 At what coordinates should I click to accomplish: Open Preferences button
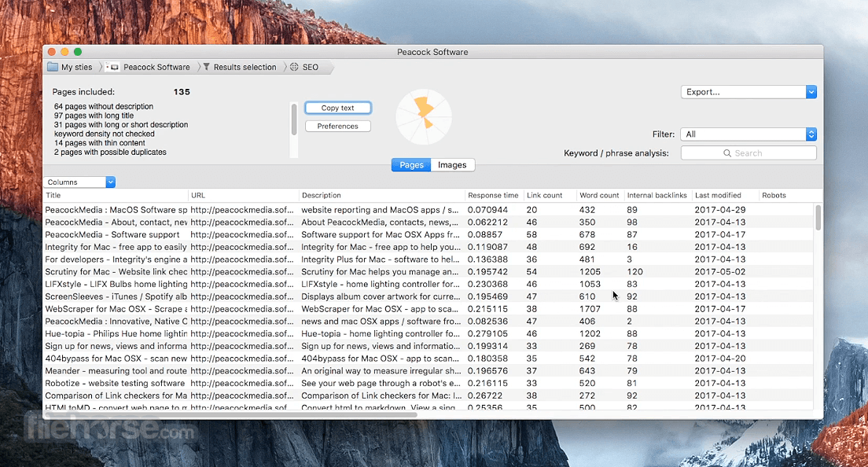click(337, 126)
